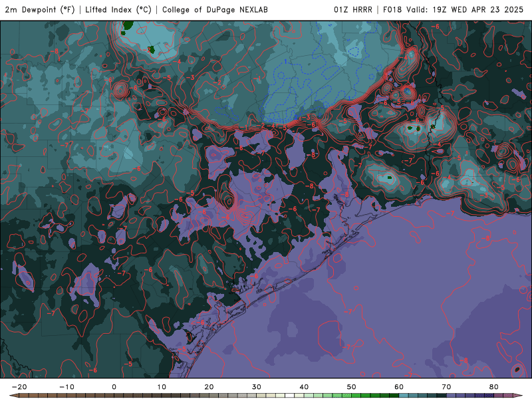Viewport: 532px width, 399px height.
Task: Click the 40 label on the color scale
Action: pos(304,387)
